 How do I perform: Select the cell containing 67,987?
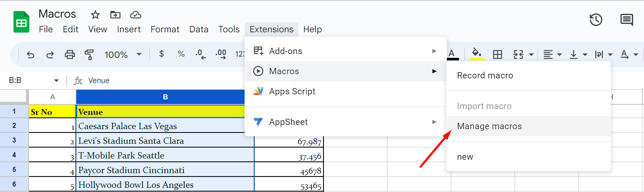pos(289,142)
